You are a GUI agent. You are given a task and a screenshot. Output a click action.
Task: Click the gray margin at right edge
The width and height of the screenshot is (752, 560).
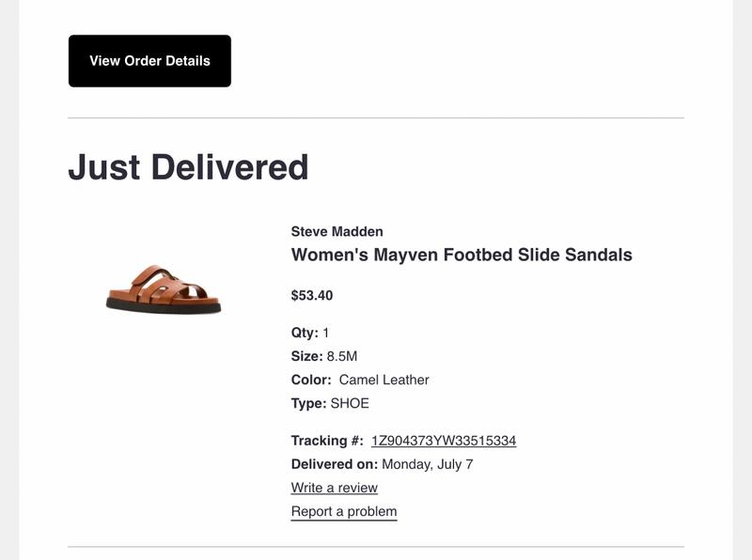[743, 280]
